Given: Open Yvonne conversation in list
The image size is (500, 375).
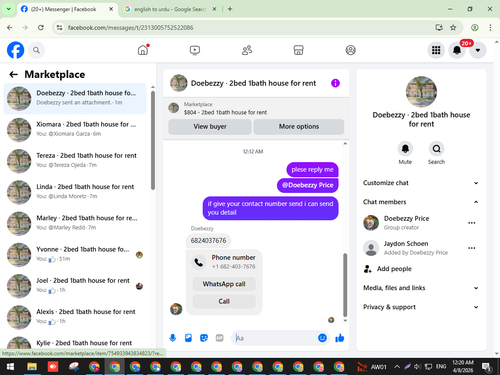Looking at the screenshot, I should (75, 254).
